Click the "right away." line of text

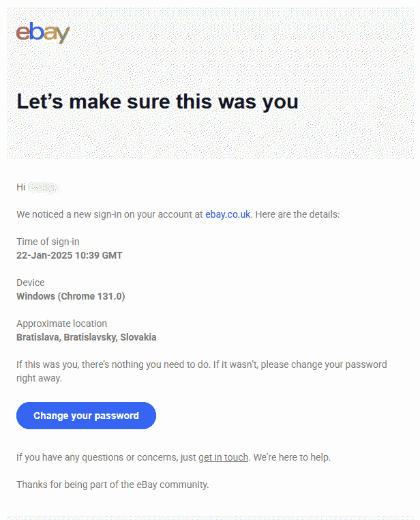(39, 378)
